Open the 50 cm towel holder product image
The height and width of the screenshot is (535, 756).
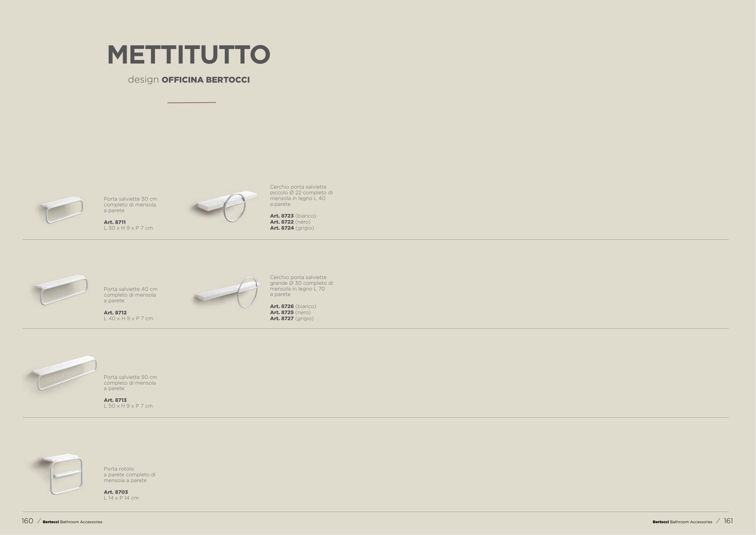(x=64, y=373)
